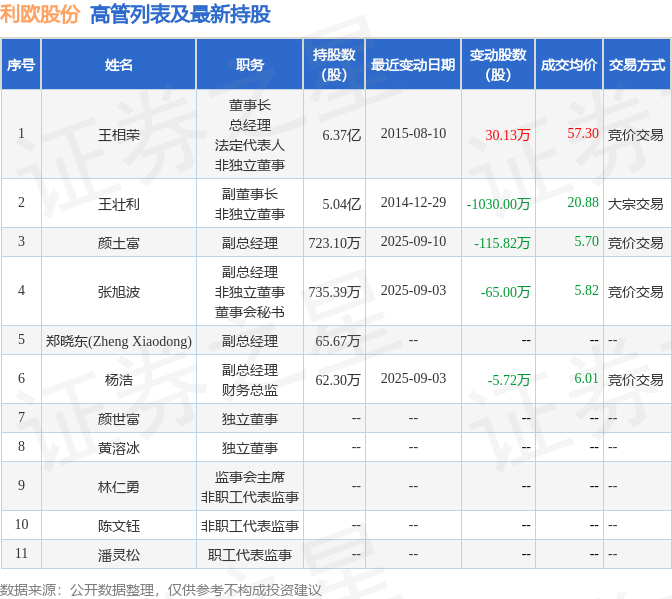Select the name 颜世富

click(119, 419)
